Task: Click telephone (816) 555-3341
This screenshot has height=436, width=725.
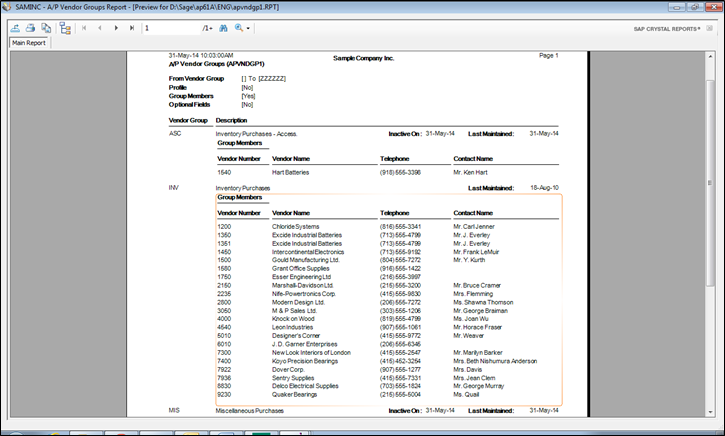Action: coord(400,227)
